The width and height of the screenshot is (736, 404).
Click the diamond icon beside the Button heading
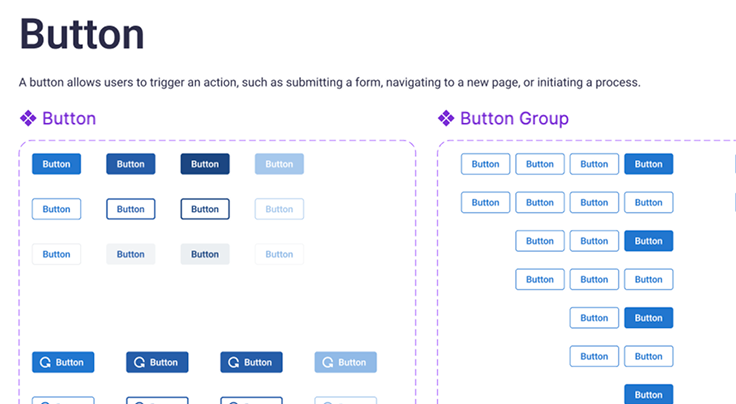[x=28, y=119]
